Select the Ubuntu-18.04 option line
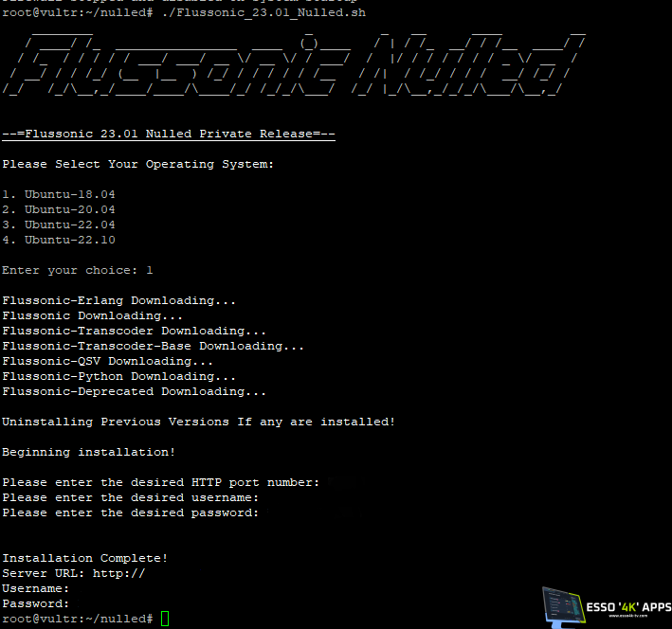Screen dimensions: 672x629 click(59, 194)
